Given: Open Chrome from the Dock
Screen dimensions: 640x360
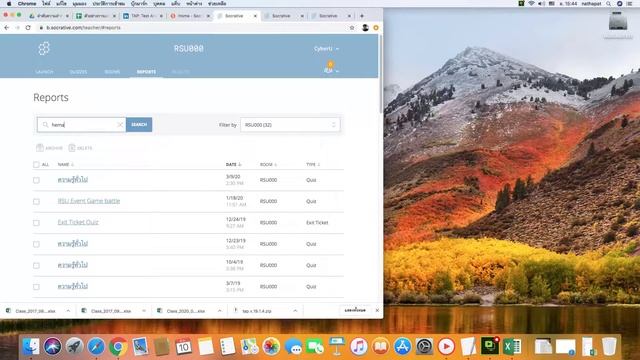Looking at the screenshot, I should coord(118,347).
